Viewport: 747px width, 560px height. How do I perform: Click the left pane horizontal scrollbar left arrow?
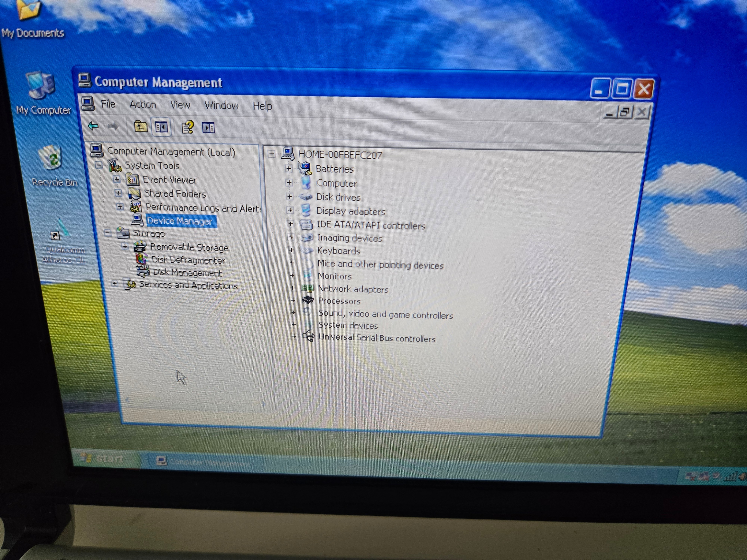[x=127, y=400]
